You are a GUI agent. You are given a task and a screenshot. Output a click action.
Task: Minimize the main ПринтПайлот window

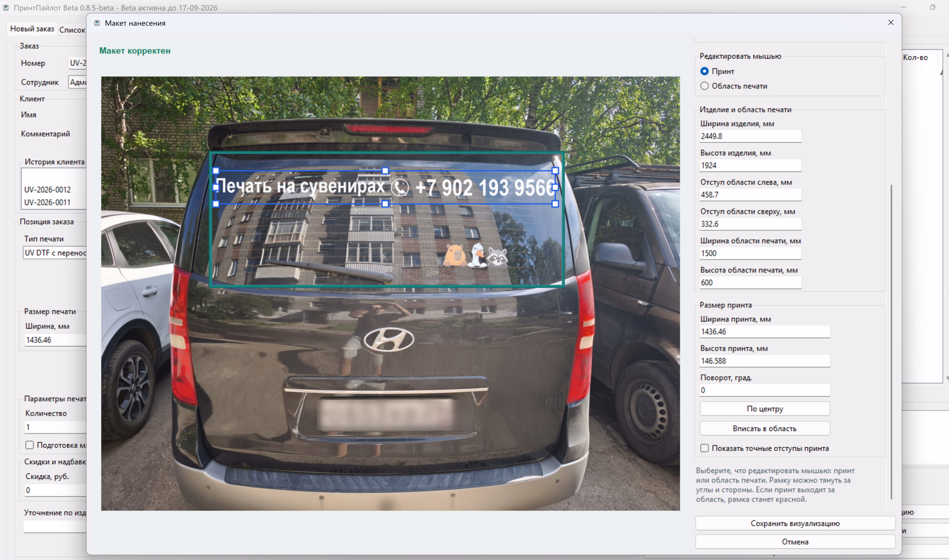[903, 7]
